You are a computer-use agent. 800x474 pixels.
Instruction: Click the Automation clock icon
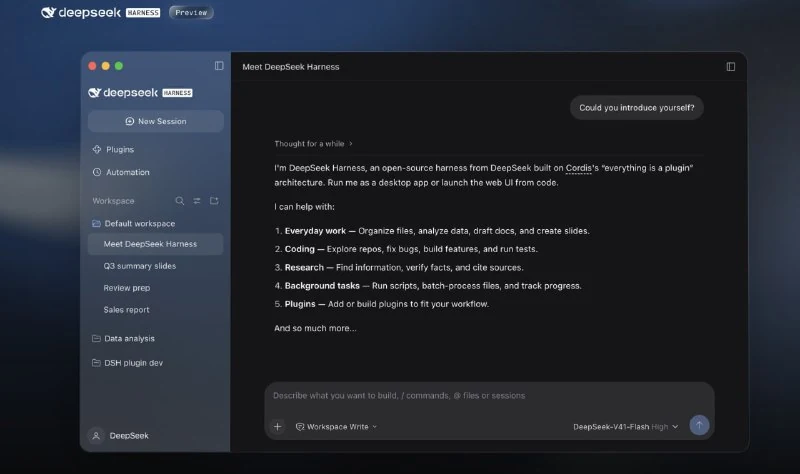coord(97,172)
